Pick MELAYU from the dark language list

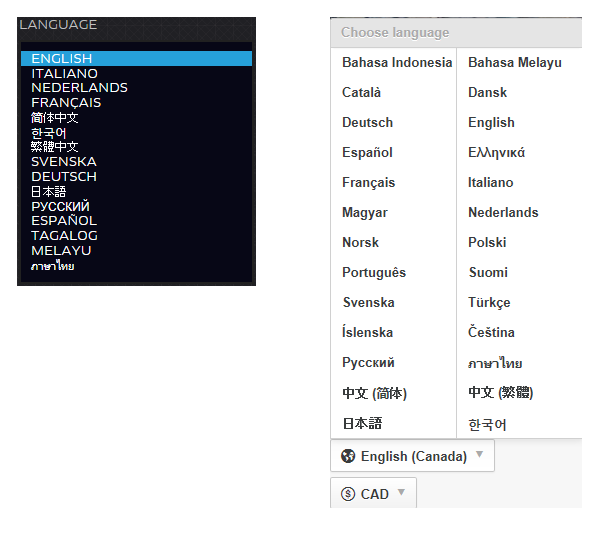click(61, 251)
